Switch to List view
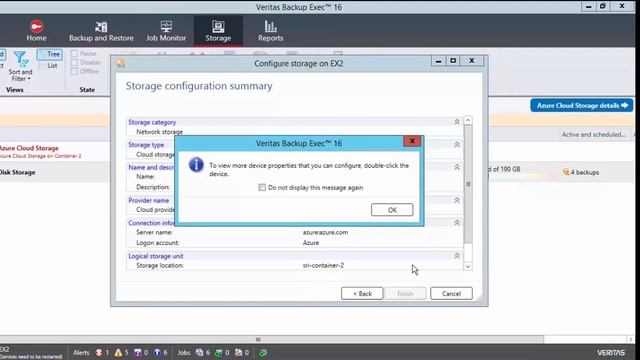 49,65
